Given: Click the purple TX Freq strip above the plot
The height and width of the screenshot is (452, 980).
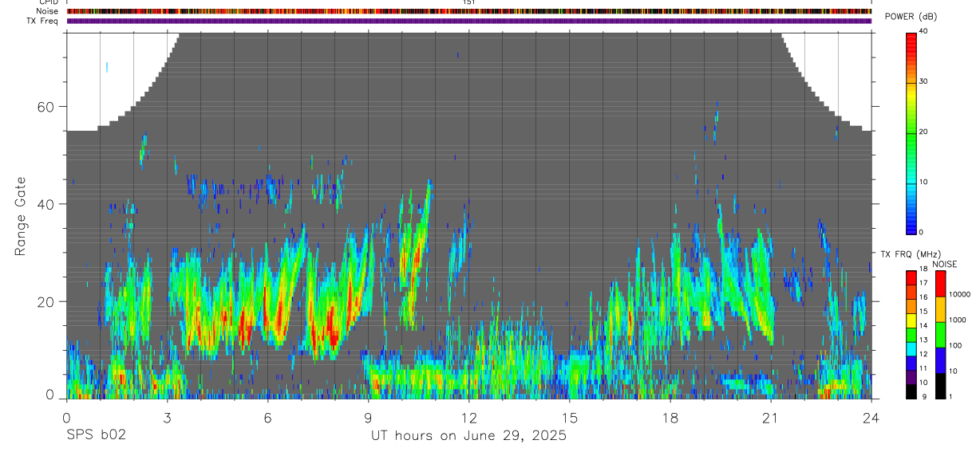Looking at the screenshot, I should point(468,21).
